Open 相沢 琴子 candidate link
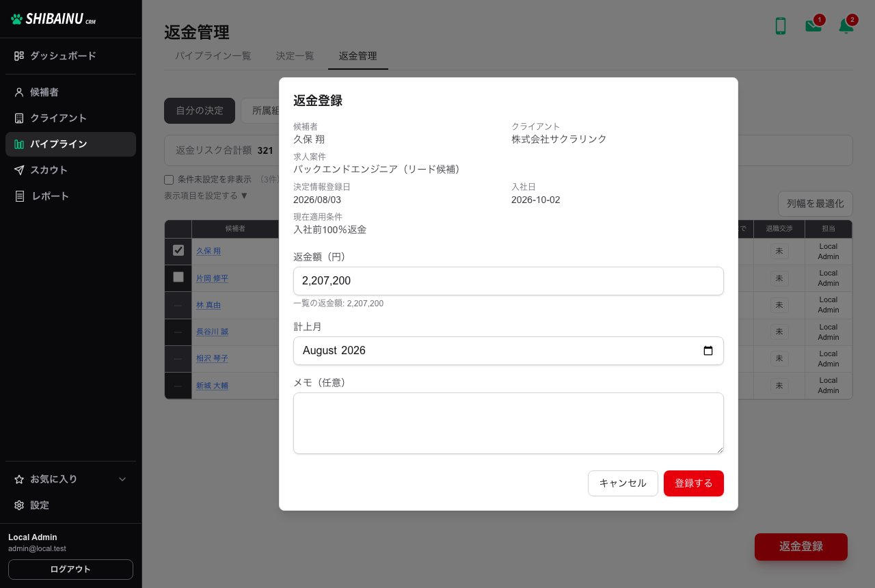 tap(212, 358)
